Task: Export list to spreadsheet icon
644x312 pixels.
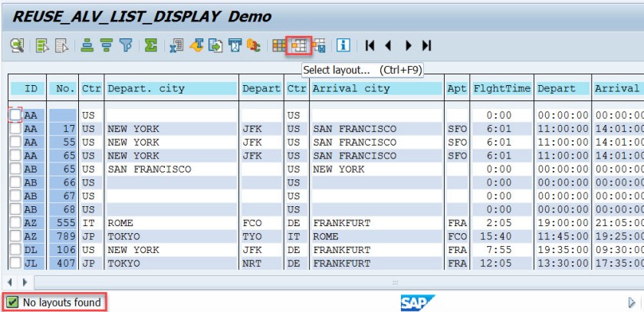Action: click(x=176, y=45)
